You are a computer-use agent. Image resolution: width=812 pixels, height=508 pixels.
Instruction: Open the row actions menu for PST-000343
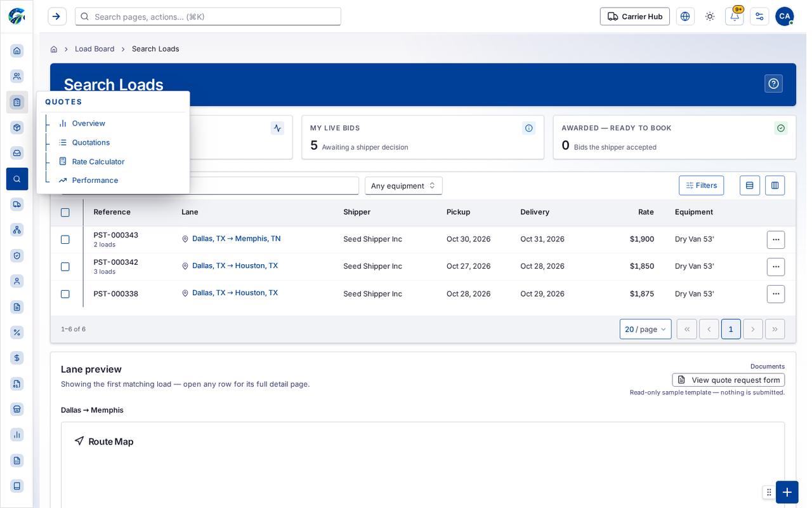click(x=776, y=239)
